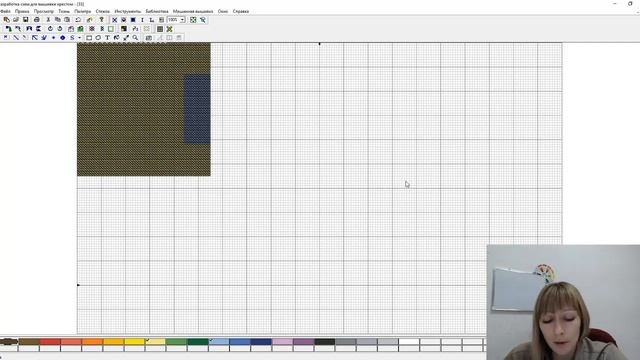Click the dark grid display icon
The height and width of the screenshot is (360, 640).
pos(160,29)
